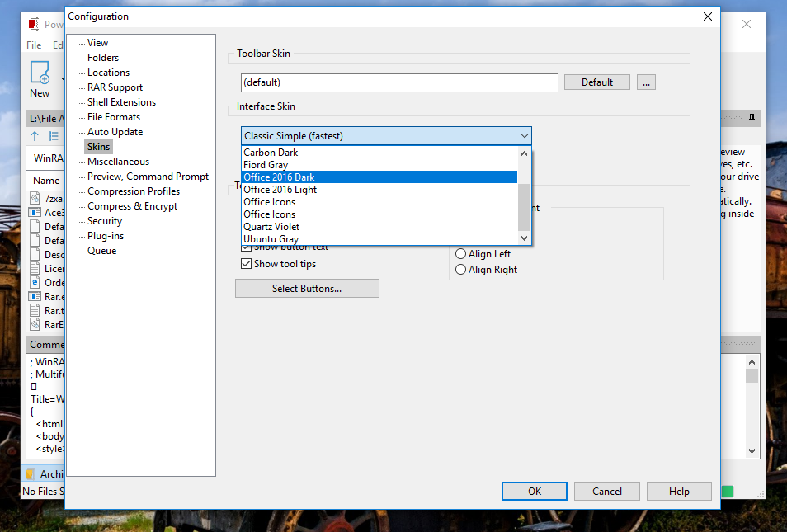Confirm configuration with OK button
Image resolution: width=787 pixels, height=532 pixels.
[534, 492]
